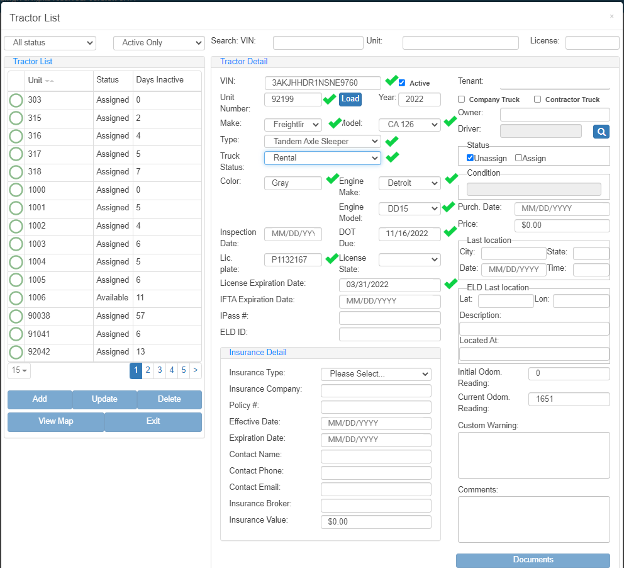Screen dimensions: 624x568
Task: Click the DOT Due date field
Action: (x=410, y=234)
